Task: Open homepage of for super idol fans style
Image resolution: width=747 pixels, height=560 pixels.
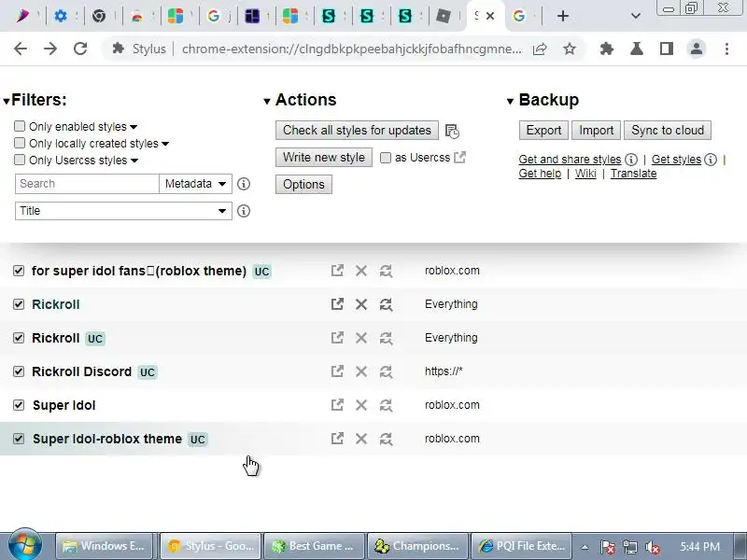Action: (x=337, y=271)
